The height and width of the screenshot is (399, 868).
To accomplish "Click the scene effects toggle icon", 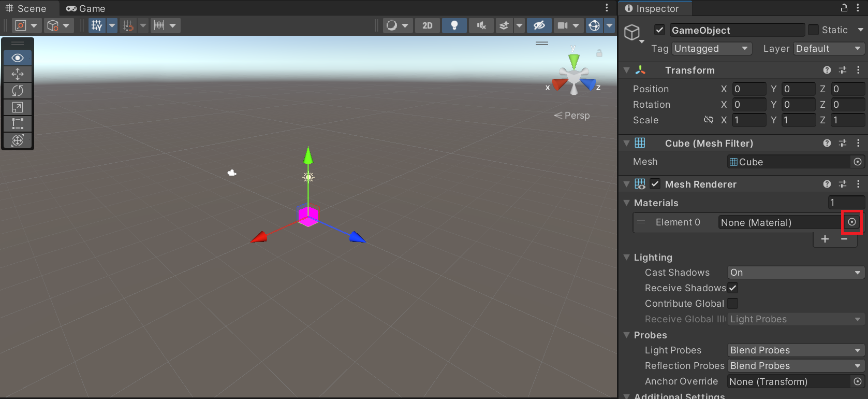I will pyautogui.click(x=504, y=25).
